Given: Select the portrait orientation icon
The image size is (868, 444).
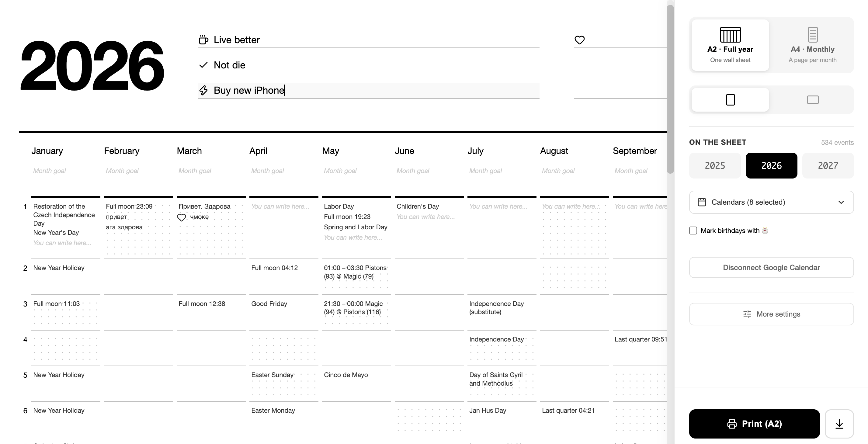Looking at the screenshot, I should pyautogui.click(x=730, y=100).
